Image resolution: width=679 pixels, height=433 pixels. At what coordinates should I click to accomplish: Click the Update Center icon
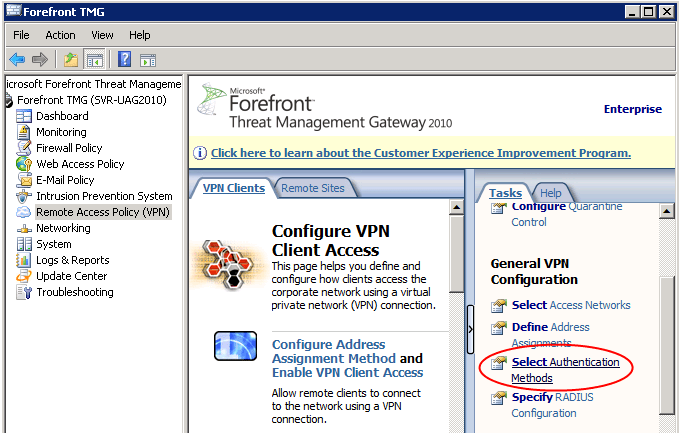(24, 276)
